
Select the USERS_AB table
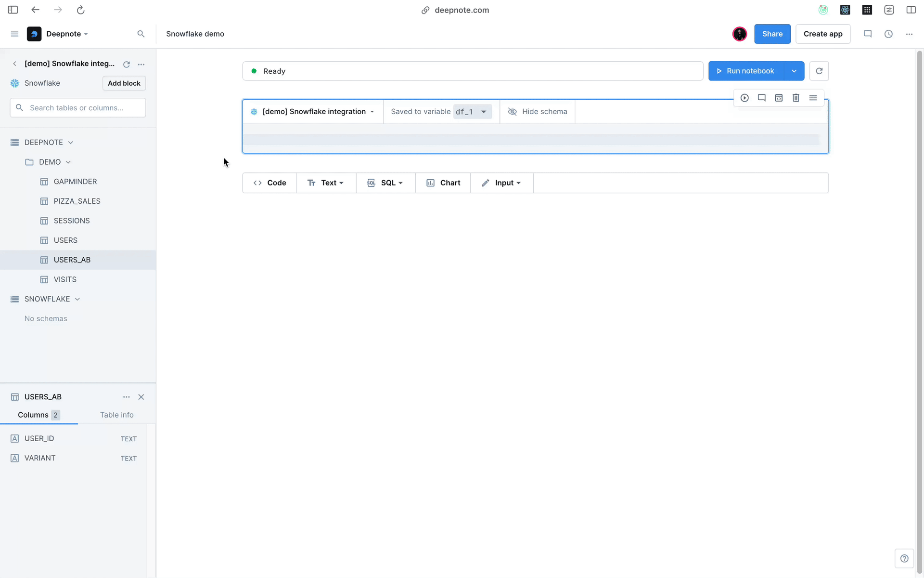(x=72, y=259)
